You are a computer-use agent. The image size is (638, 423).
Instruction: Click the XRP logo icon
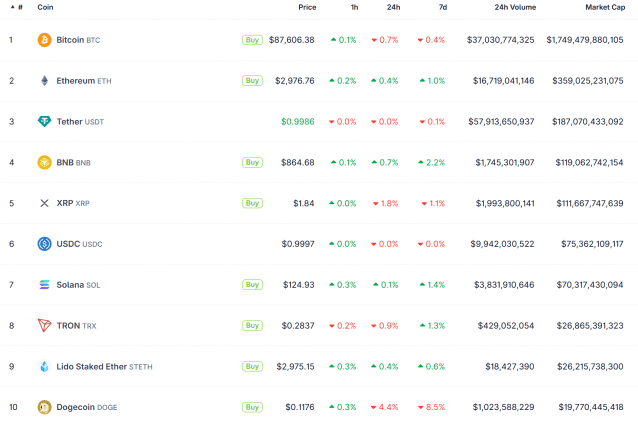44,203
